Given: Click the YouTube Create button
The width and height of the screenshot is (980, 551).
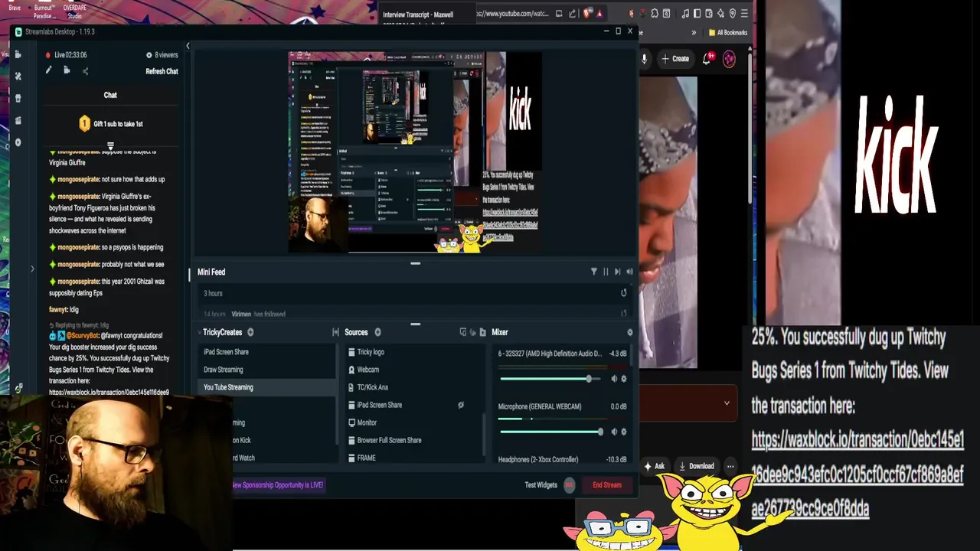Looking at the screenshot, I should pyautogui.click(x=675, y=59).
